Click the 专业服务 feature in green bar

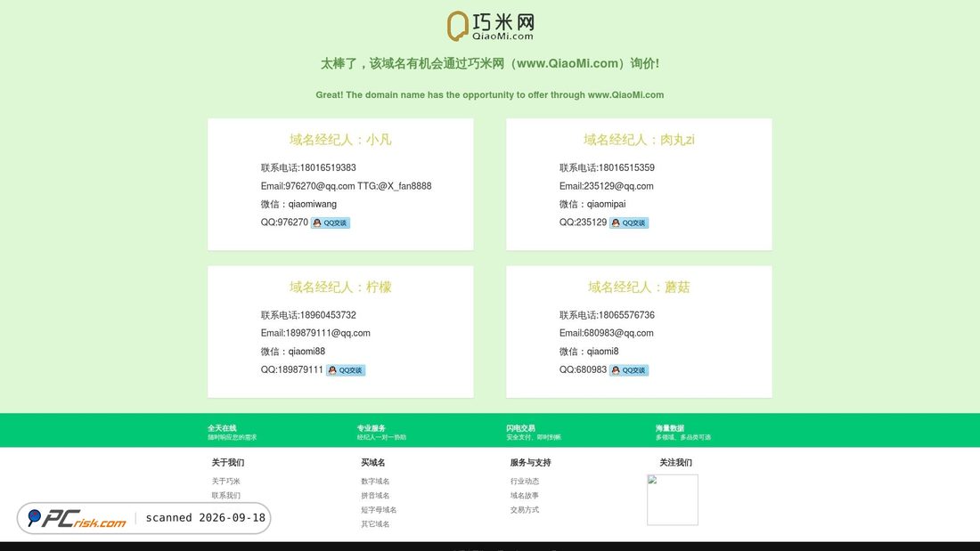coord(381,433)
